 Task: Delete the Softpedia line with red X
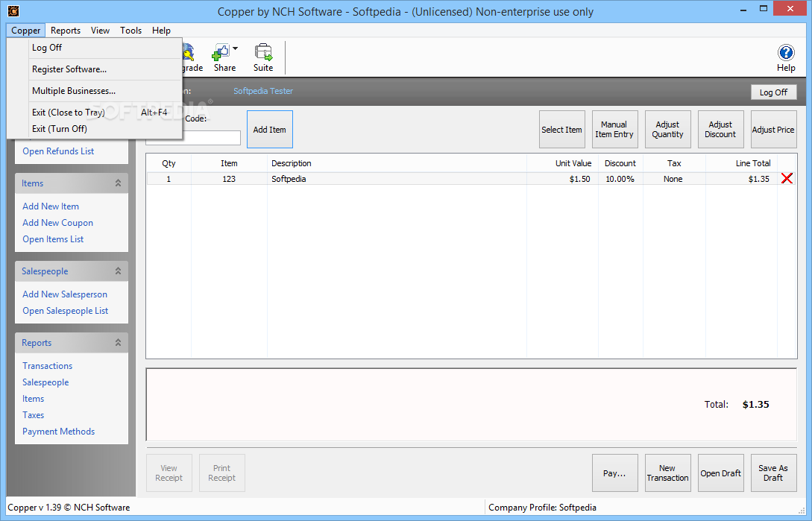[x=787, y=179]
